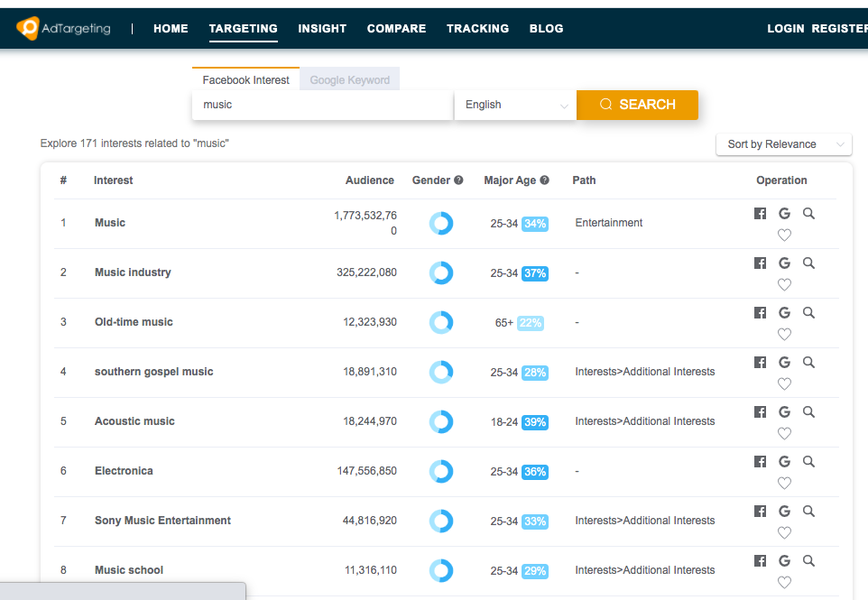Favorite Music industry with heart icon

click(784, 284)
